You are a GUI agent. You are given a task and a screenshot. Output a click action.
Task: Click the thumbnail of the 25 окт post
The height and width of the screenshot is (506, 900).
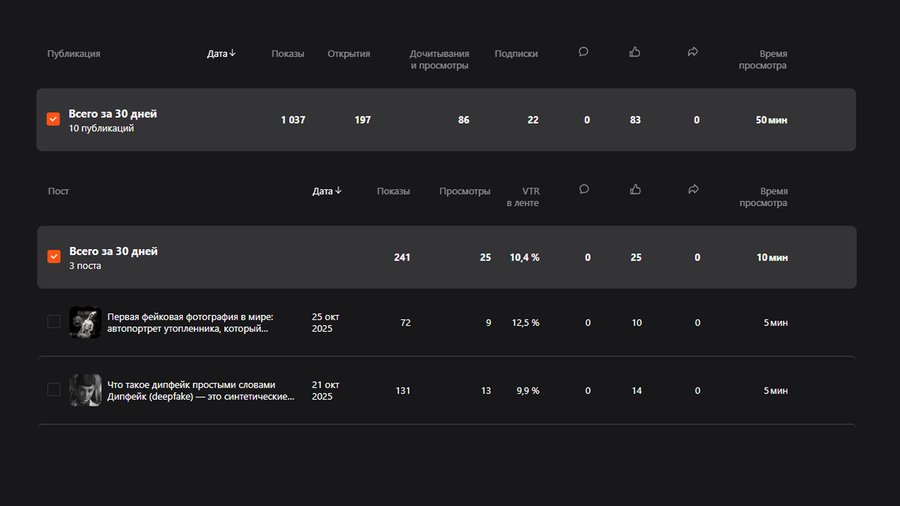[85, 322]
